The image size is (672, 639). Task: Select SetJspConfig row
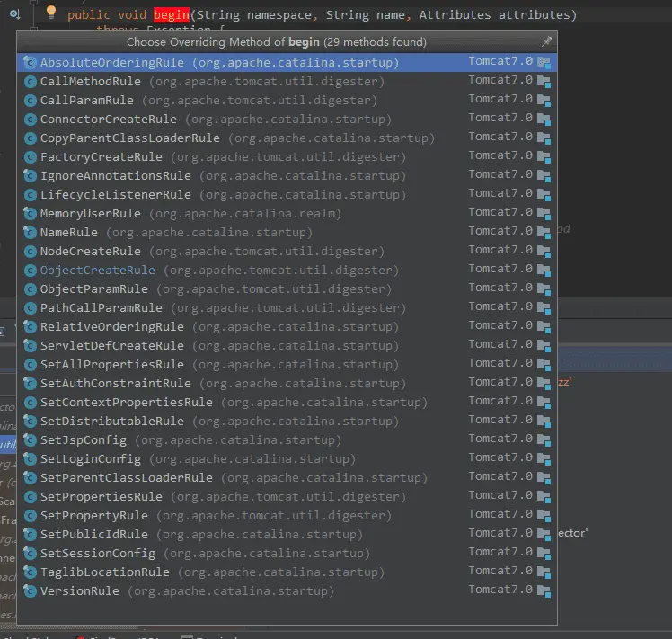click(x=287, y=439)
